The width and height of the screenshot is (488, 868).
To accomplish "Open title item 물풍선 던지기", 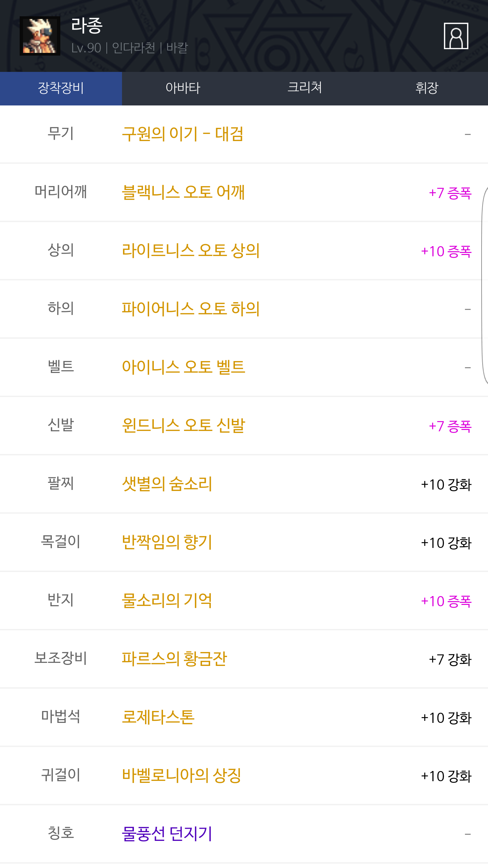I will click(x=167, y=834).
